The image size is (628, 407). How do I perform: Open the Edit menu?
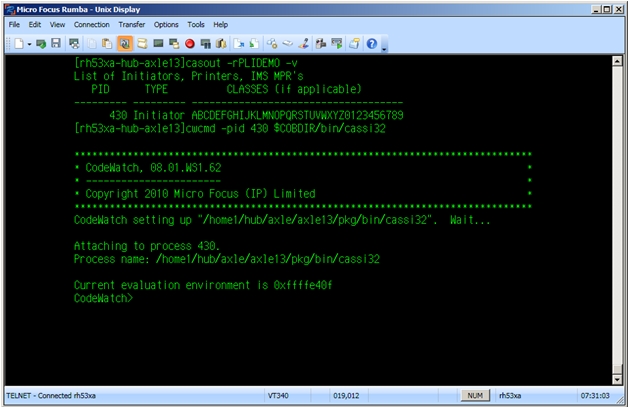click(34, 24)
